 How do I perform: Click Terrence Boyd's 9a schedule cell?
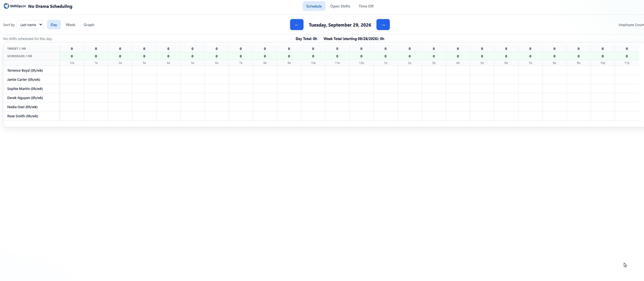289,70
